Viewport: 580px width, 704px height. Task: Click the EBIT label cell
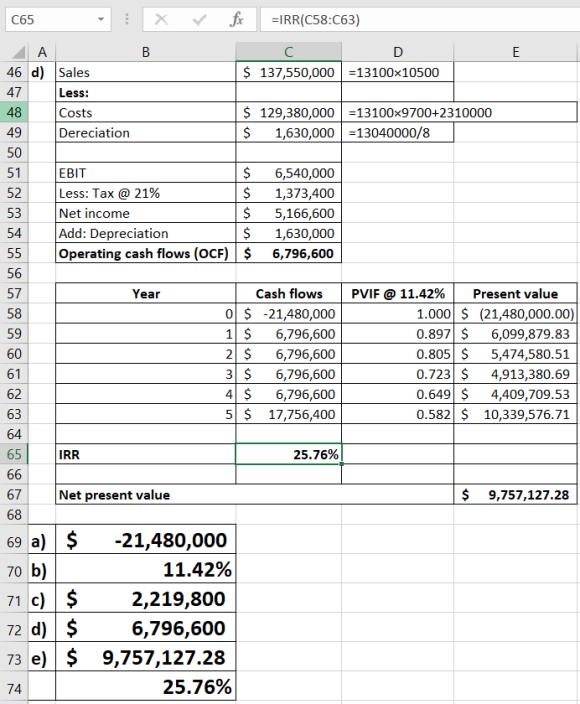point(145,173)
